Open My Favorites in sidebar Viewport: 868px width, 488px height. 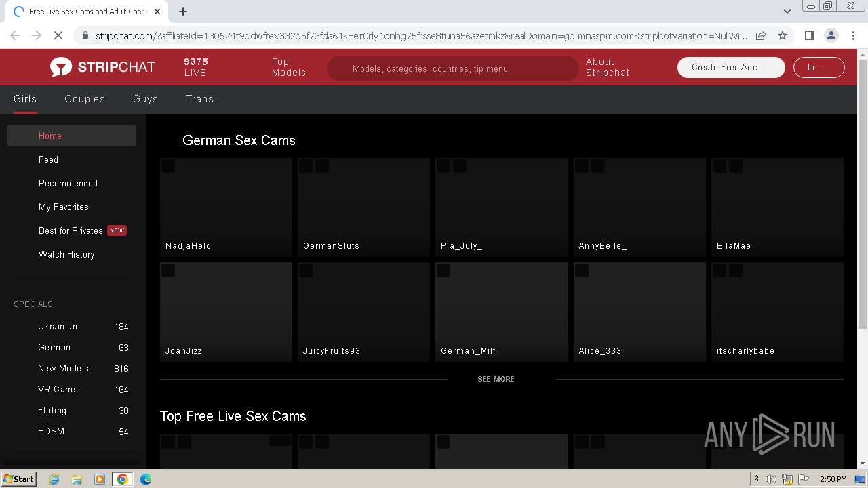[71, 207]
